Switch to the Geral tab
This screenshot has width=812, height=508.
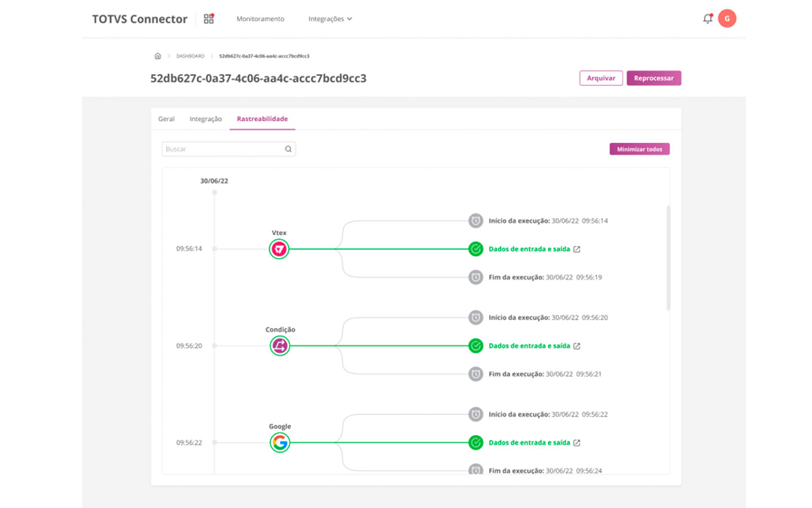167,119
